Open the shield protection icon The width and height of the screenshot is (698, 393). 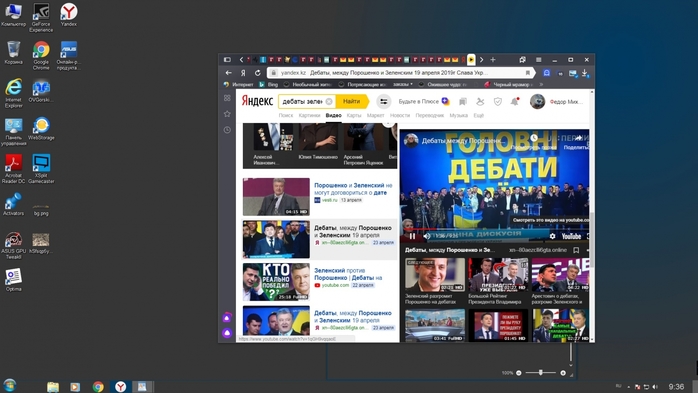tap(498, 102)
